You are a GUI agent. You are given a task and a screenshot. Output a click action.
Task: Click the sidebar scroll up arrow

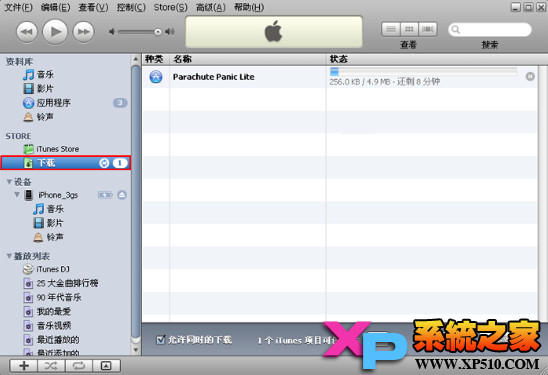point(136,59)
